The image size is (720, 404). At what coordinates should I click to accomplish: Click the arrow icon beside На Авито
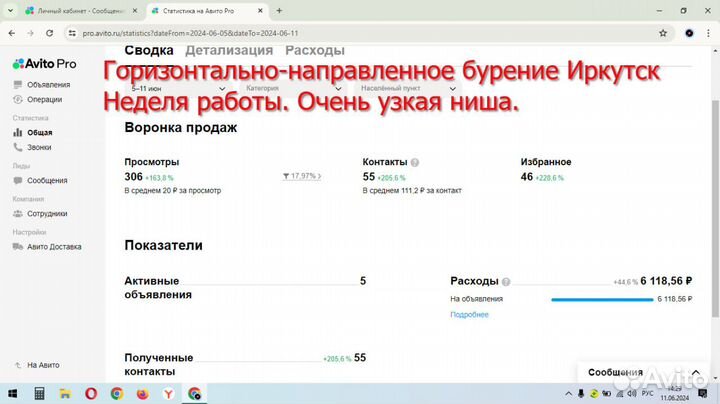click(17, 365)
